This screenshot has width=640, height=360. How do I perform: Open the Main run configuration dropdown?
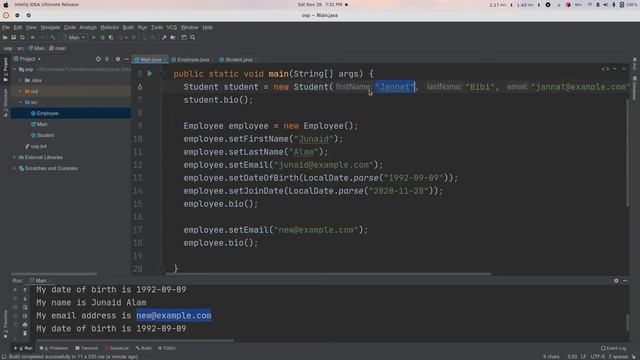[74, 38]
